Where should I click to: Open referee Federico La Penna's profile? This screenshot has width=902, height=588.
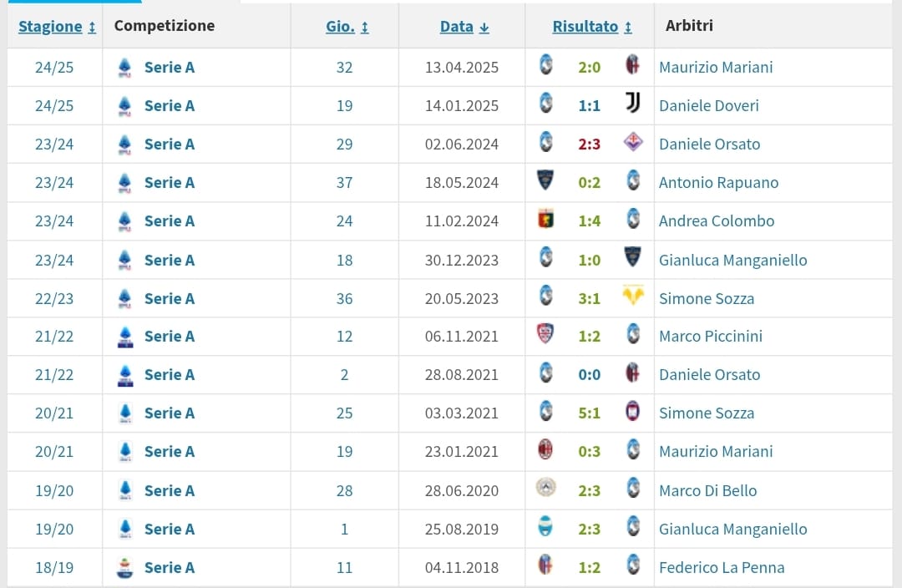click(722, 567)
